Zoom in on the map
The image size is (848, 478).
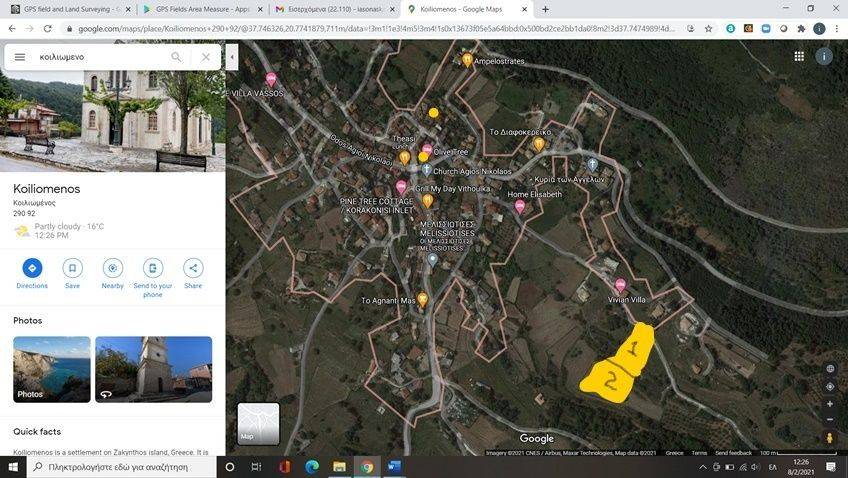pyautogui.click(x=830, y=404)
